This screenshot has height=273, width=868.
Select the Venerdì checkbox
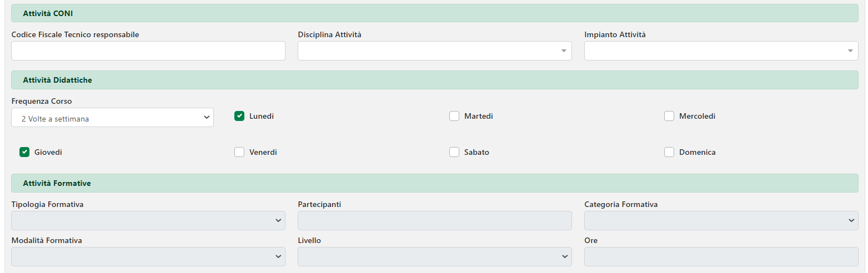(x=239, y=152)
